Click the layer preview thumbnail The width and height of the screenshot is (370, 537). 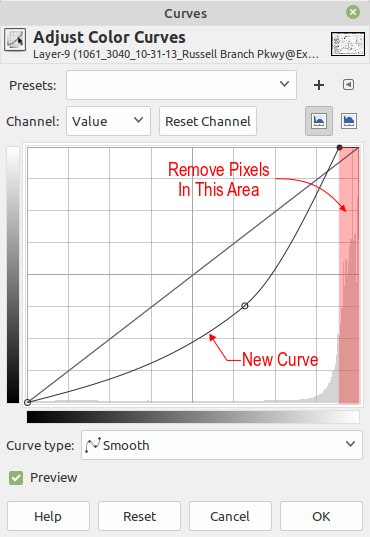coord(348,44)
